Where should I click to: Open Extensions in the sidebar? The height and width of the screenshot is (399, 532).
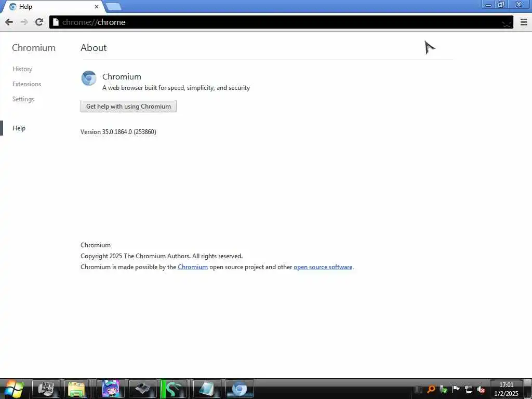pyautogui.click(x=27, y=84)
